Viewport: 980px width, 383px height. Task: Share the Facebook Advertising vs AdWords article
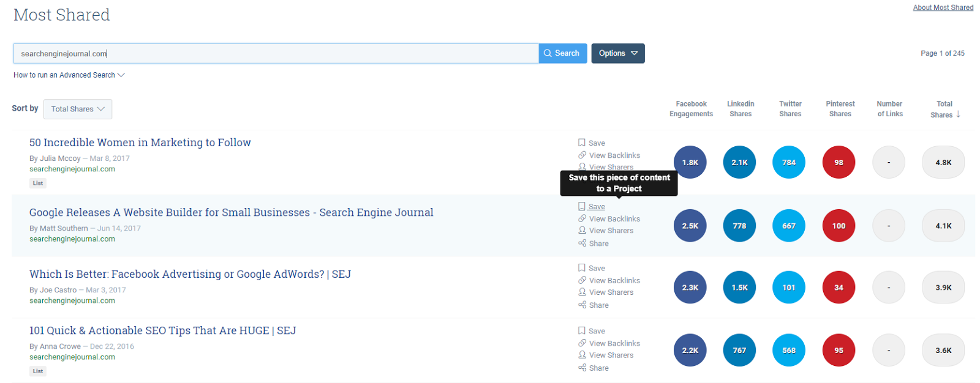pos(594,305)
